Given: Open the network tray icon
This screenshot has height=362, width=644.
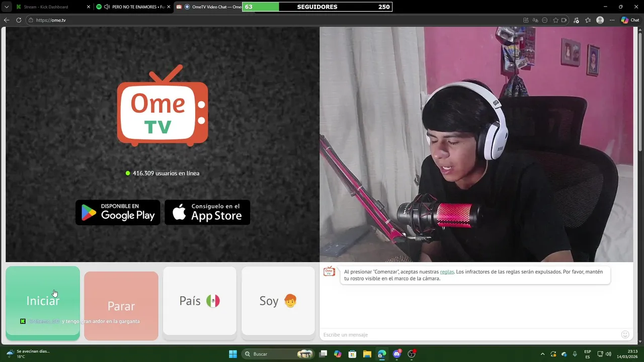Looking at the screenshot, I should tap(600, 354).
